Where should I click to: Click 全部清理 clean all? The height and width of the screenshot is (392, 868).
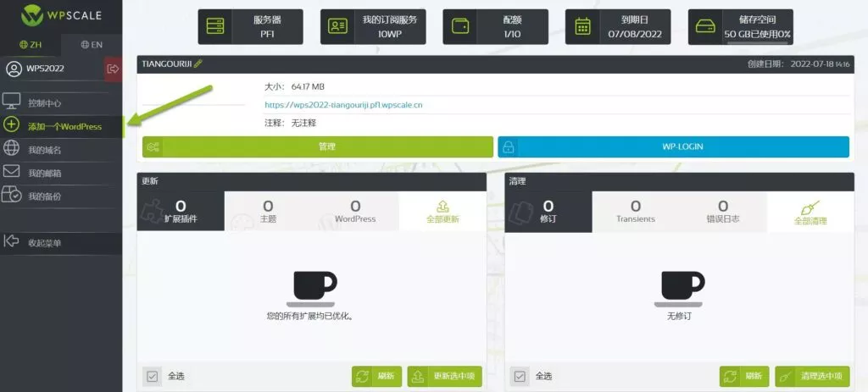pos(810,211)
